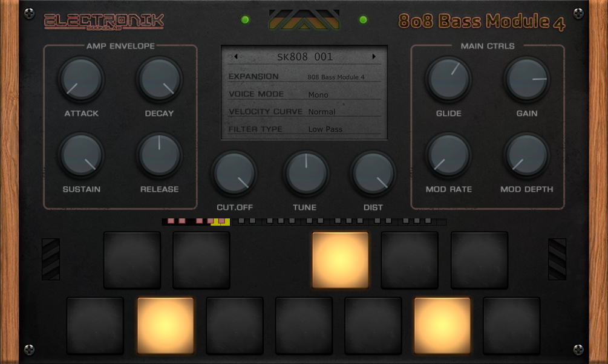
Task: Click the GLIDE knob
Action: click(448, 79)
